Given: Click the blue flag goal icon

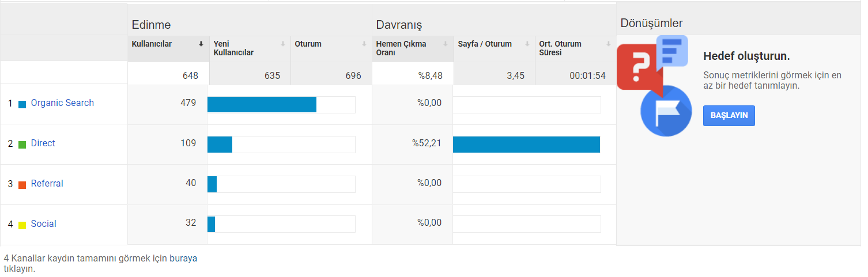Looking at the screenshot, I should click(x=666, y=111).
